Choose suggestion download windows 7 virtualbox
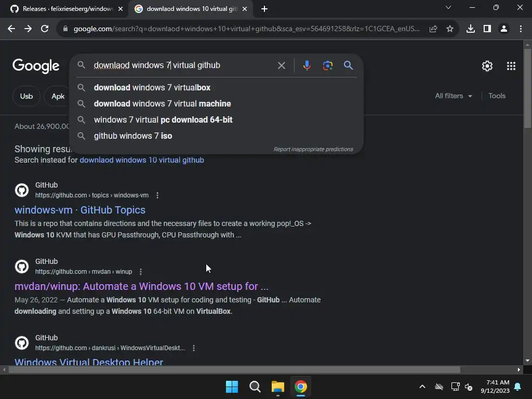Viewport: 532px width, 399px height. (x=217, y=87)
